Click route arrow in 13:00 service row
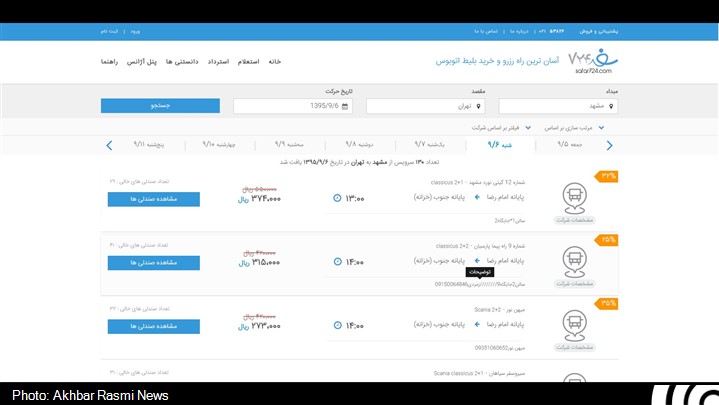 477,197
